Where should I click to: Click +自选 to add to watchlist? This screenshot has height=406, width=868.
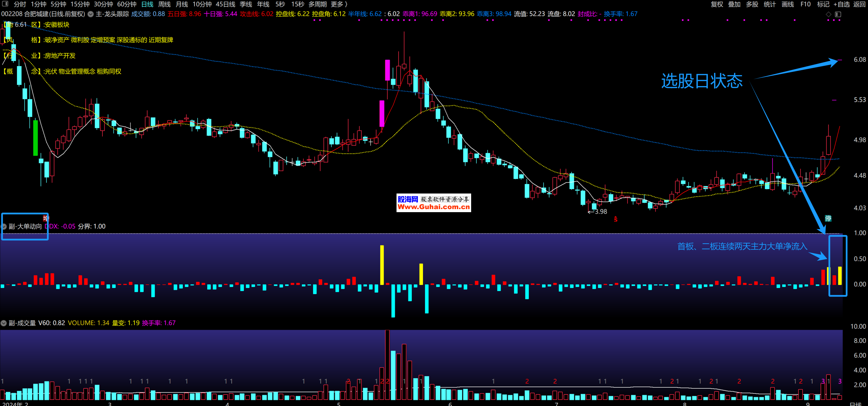click(x=842, y=4)
